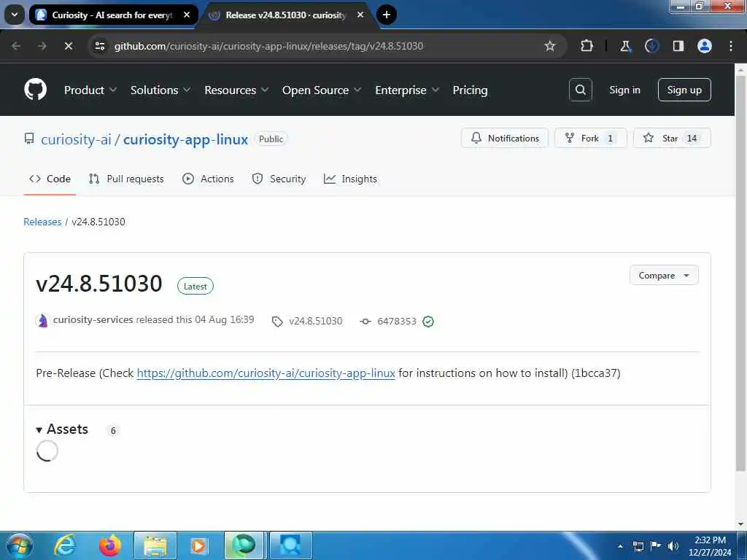Expand the Solutions menu
The width and height of the screenshot is (747, 560).
(x=160, y=90)
